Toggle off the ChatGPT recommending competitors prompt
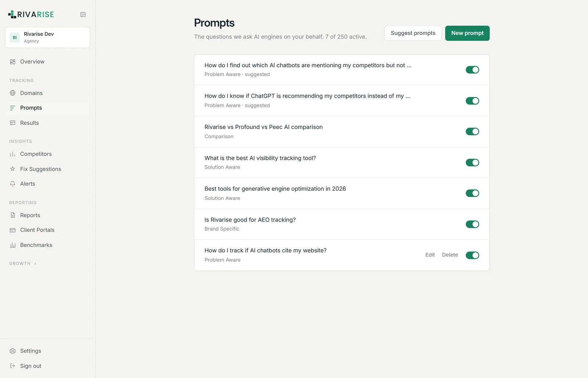The image size is (588, 378). coord(472,101)
